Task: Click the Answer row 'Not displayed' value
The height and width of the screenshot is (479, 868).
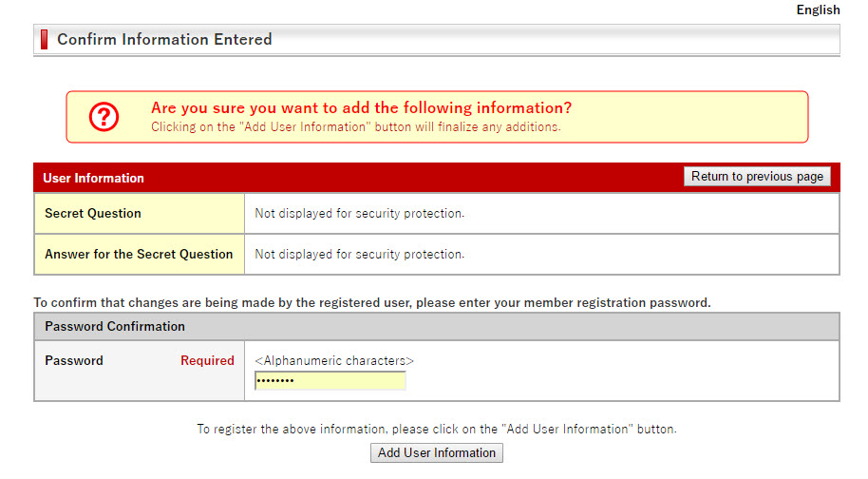Action: (359, 254)
